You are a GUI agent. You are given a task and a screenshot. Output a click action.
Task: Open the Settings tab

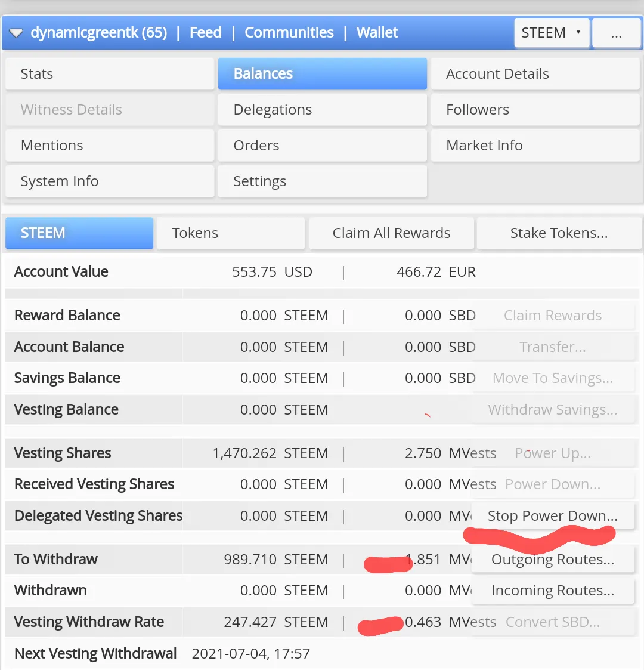(x=323, y=181)
